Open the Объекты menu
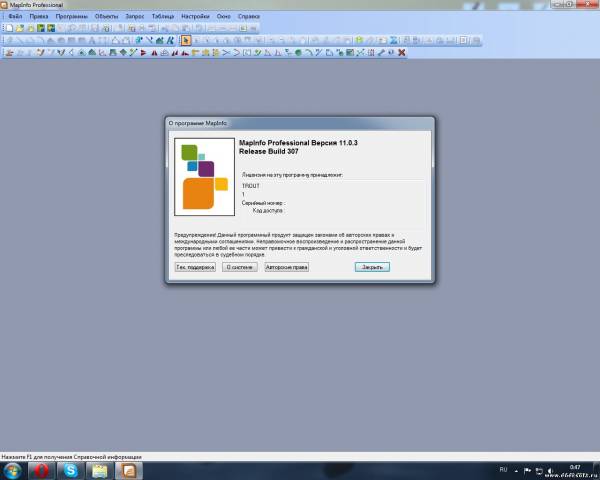The width and height of the screenshot is (600, 480). pyautogui.click(x=106, y=16)
